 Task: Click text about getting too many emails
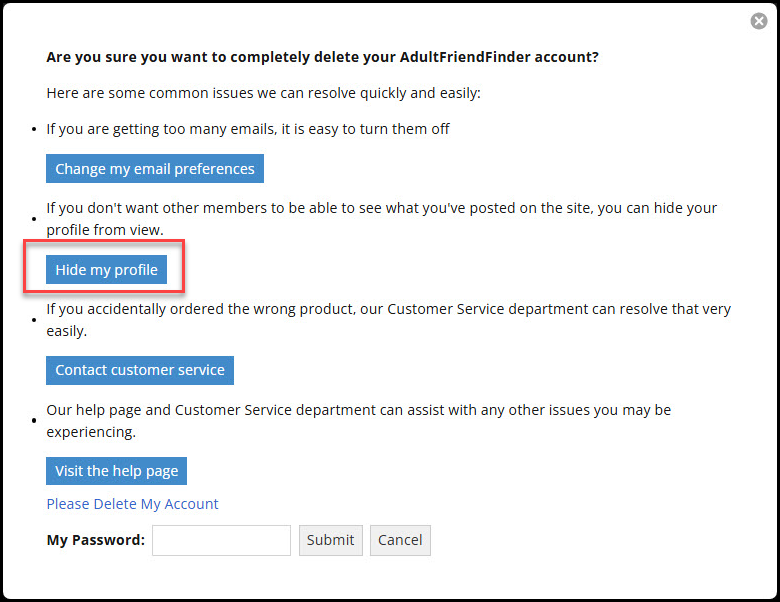(248, 129)
